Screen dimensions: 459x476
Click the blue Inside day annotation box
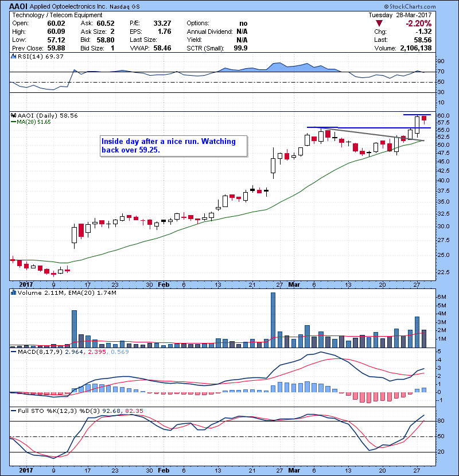coord(173,146)
